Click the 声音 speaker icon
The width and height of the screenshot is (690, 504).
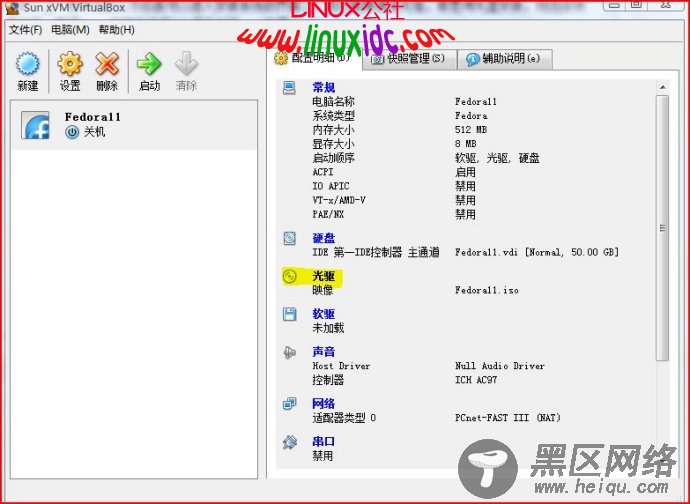(289, 352)
